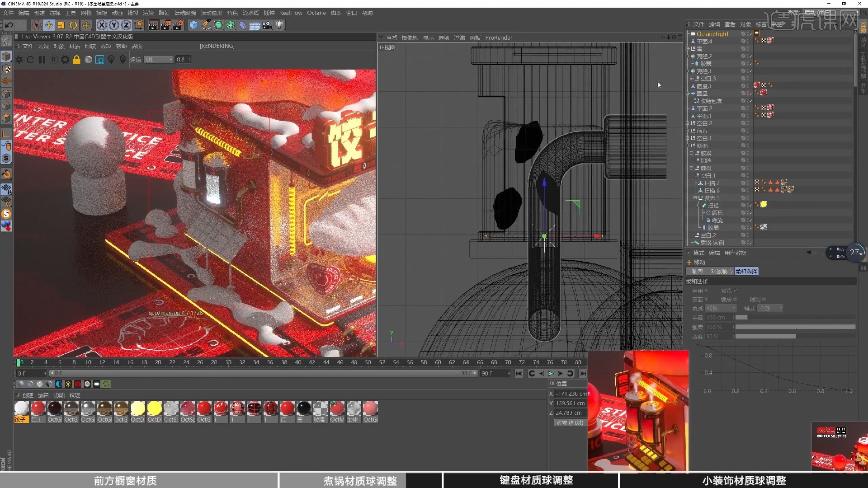Click frame 40 on the timeline ruler
This screenshot has width=868, height=488.
[x=297, y=362]
